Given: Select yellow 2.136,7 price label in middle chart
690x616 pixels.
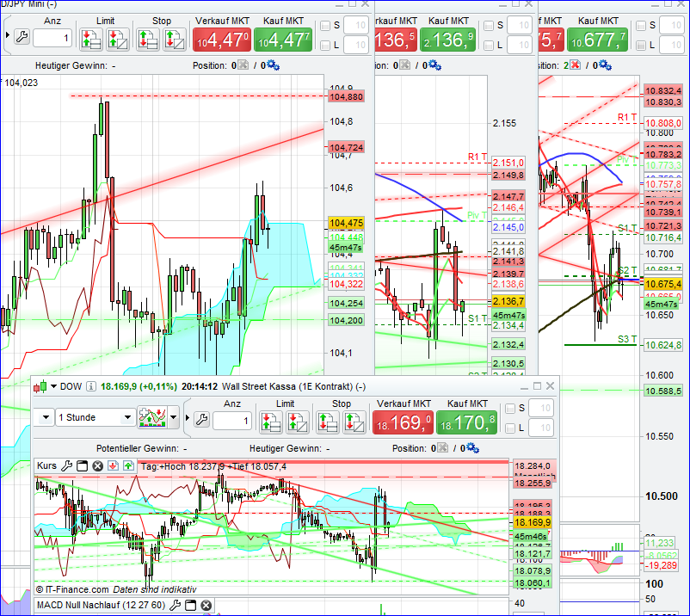Looking at the screenshot, I should pyautogui.click(x=508, y=301).
